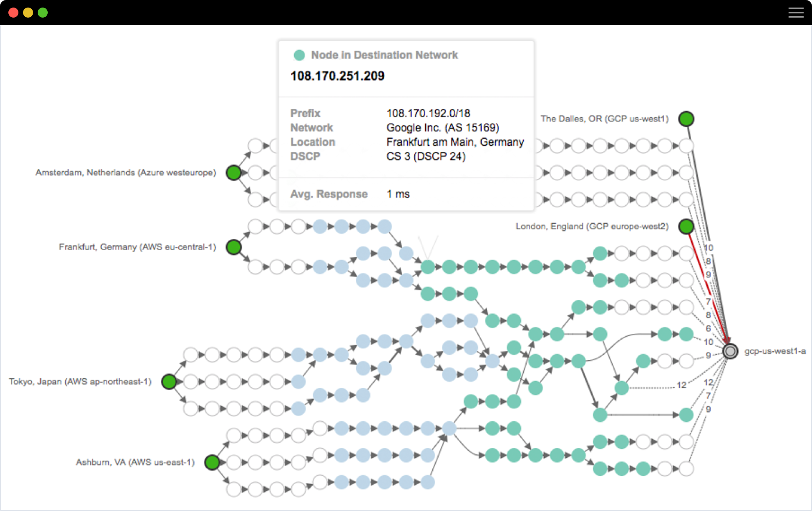Select the Frankfurt, Germany agent node
Screen dimensions: 812x511
point(234,247)
